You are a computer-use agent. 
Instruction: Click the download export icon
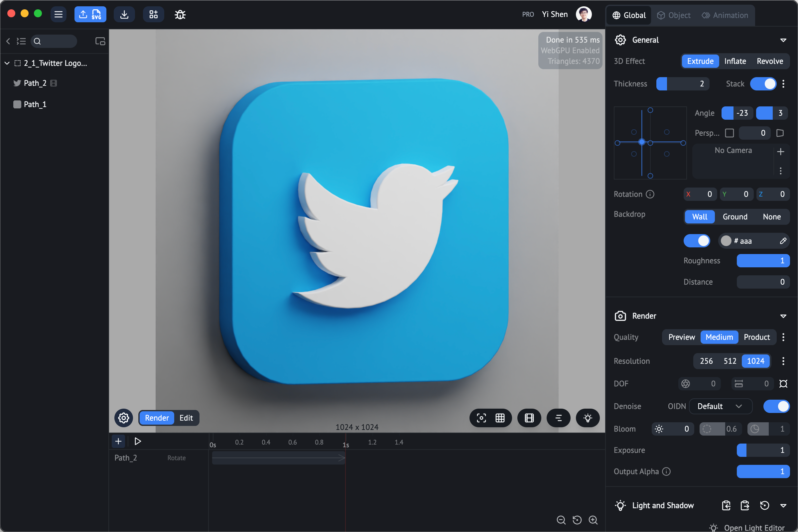click(x=124, y=14)
